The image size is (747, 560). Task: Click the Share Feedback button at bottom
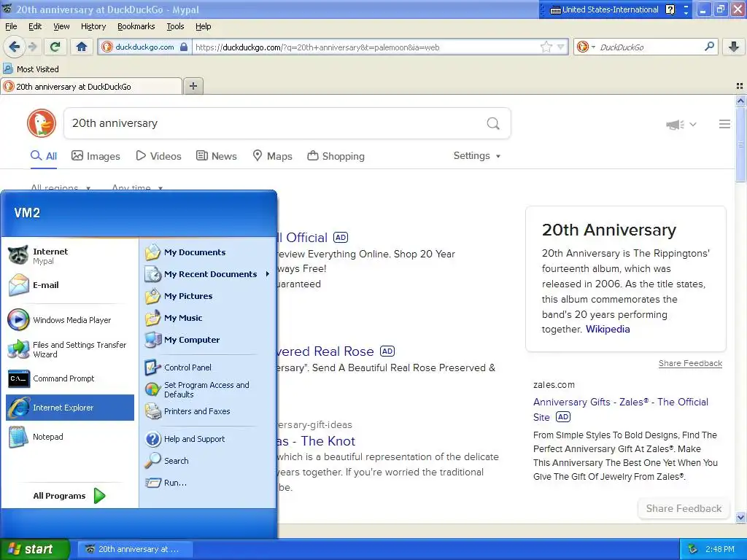pyautogui.click(x=684, y=508)
